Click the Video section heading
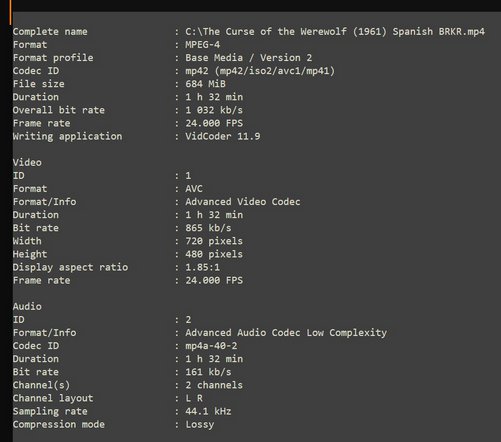501x442 pixels. click(x=27, y=162)
